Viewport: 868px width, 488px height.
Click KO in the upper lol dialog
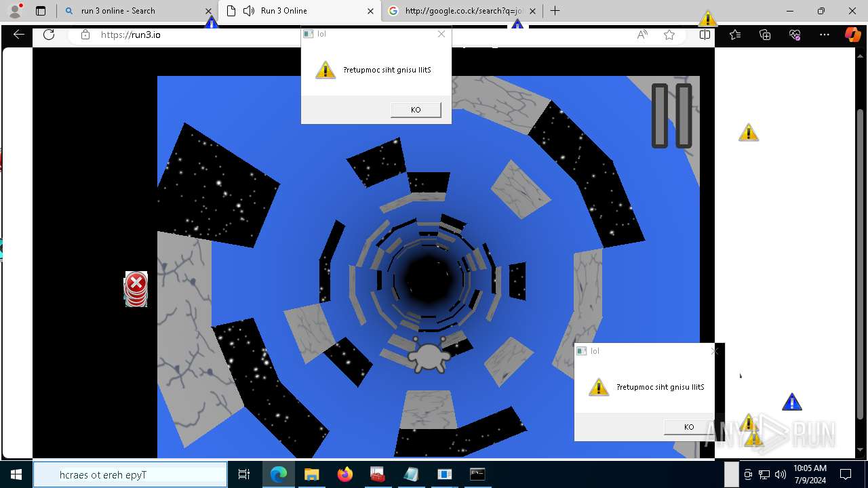coord(416,110)
